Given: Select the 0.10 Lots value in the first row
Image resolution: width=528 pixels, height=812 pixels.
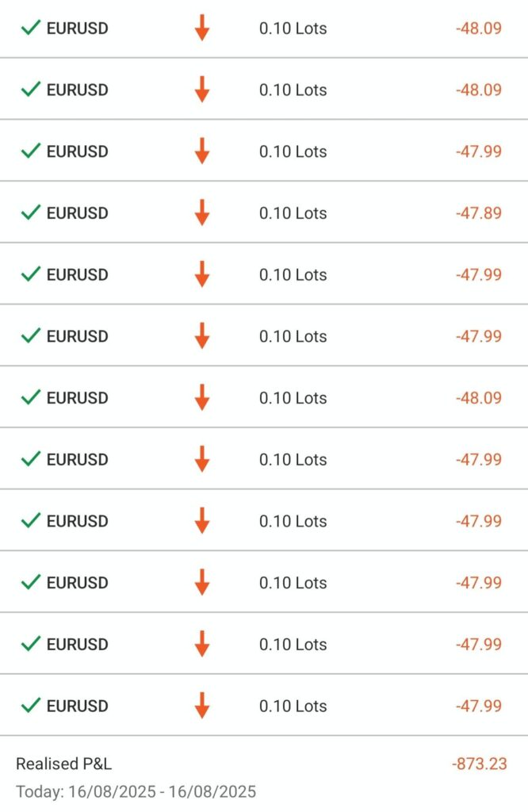Looking at the screenshot, I should pos(293,29).
